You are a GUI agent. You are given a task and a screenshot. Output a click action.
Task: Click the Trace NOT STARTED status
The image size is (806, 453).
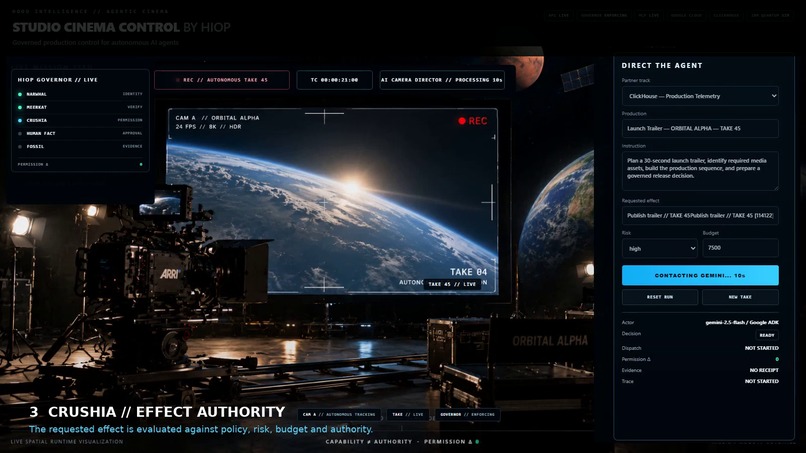click(761, 382)
